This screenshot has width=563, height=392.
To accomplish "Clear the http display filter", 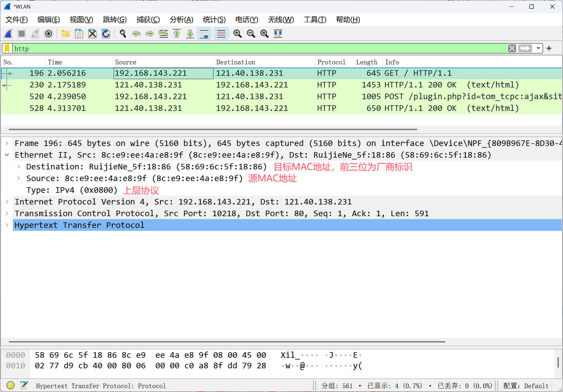I will coord(512,48).
